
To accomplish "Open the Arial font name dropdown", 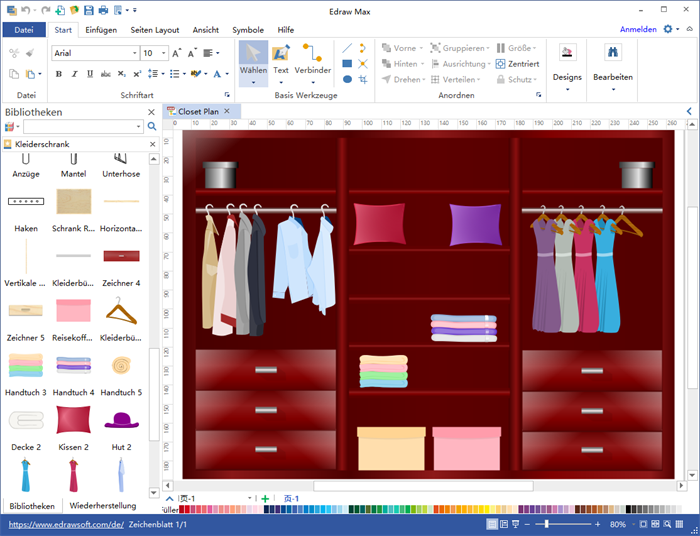I will [x=134, y=53].
